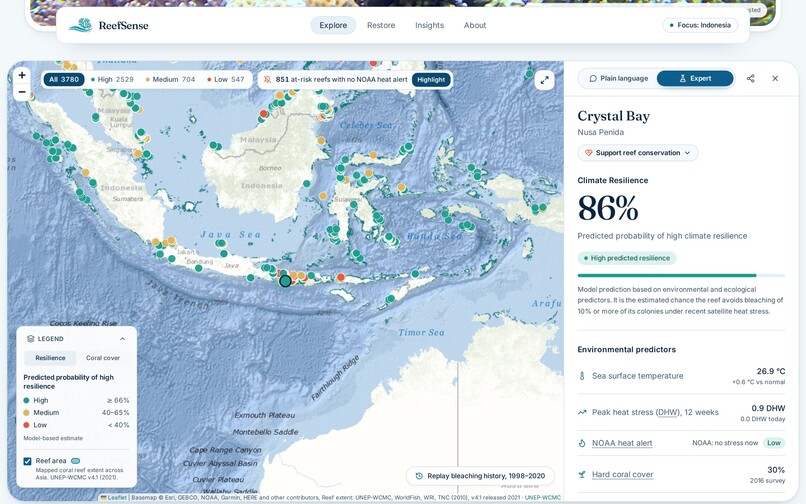
Task: Click the Nusa Penida subtitle
Action: coord(600,132)
